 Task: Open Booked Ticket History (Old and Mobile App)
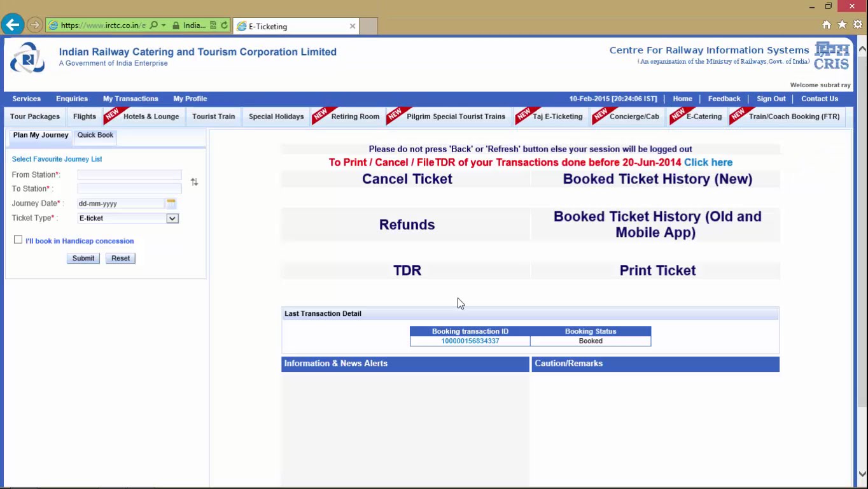(x=657, y=224)
